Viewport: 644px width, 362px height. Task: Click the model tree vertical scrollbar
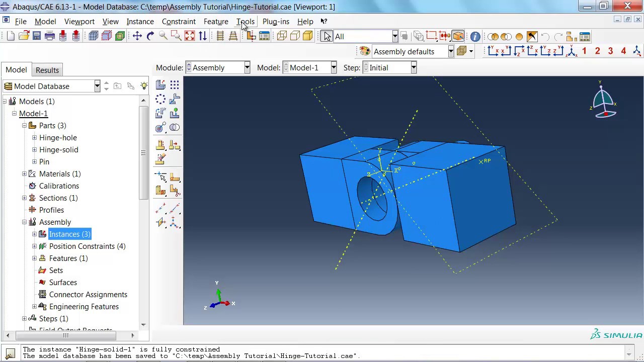coord(143,153)
